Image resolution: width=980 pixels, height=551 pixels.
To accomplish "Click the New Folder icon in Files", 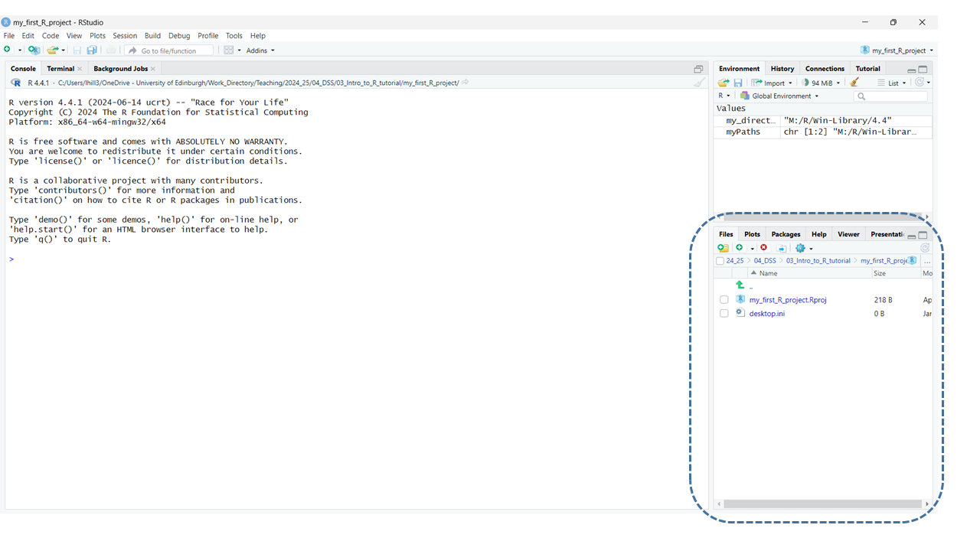I will (723, 248).
